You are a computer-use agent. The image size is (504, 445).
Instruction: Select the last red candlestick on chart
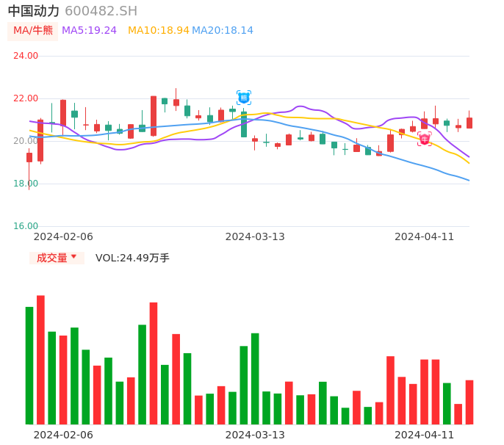point(469,123)
